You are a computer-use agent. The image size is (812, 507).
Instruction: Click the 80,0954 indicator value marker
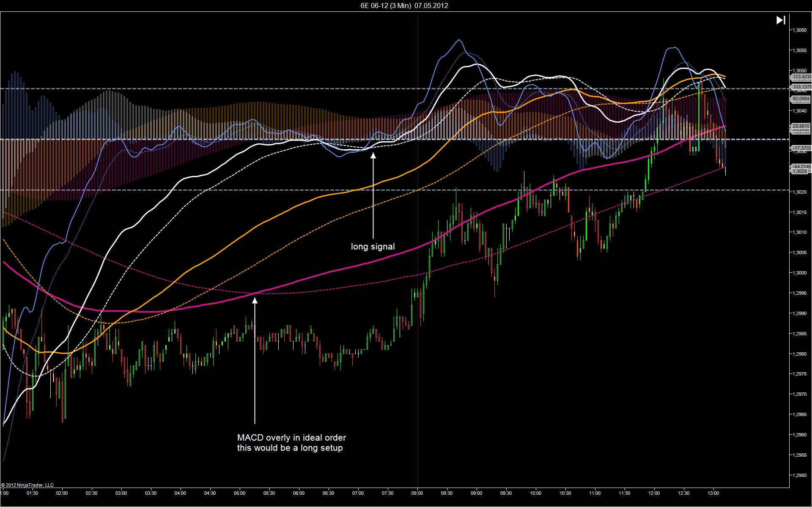(x=801, y=99)
